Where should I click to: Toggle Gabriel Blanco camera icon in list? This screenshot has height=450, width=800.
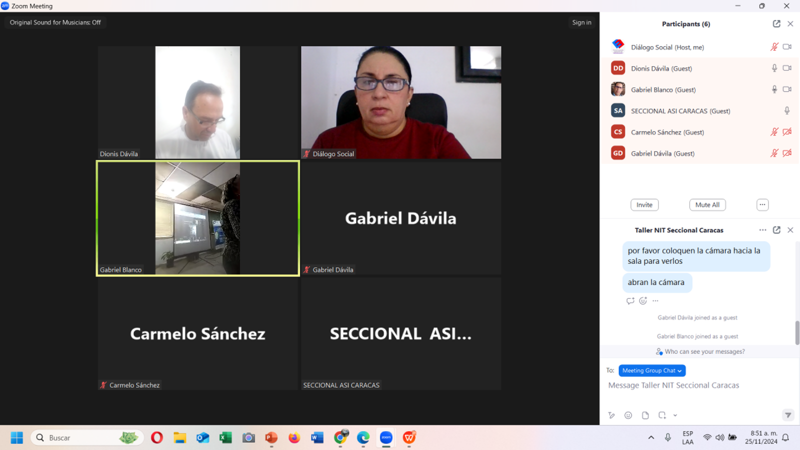point(787,90)
